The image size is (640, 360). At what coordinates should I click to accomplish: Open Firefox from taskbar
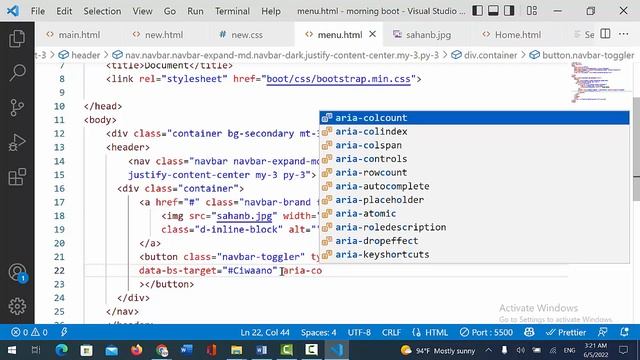(137, 350)
